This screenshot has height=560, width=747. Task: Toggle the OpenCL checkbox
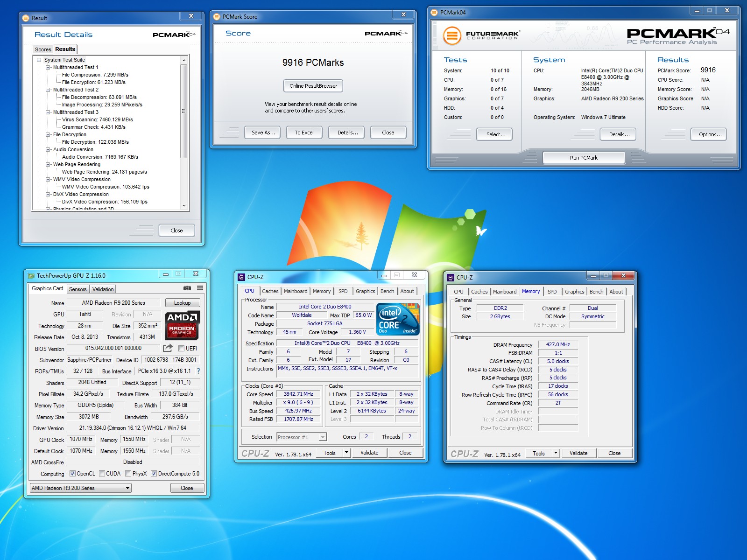point(72,474)
